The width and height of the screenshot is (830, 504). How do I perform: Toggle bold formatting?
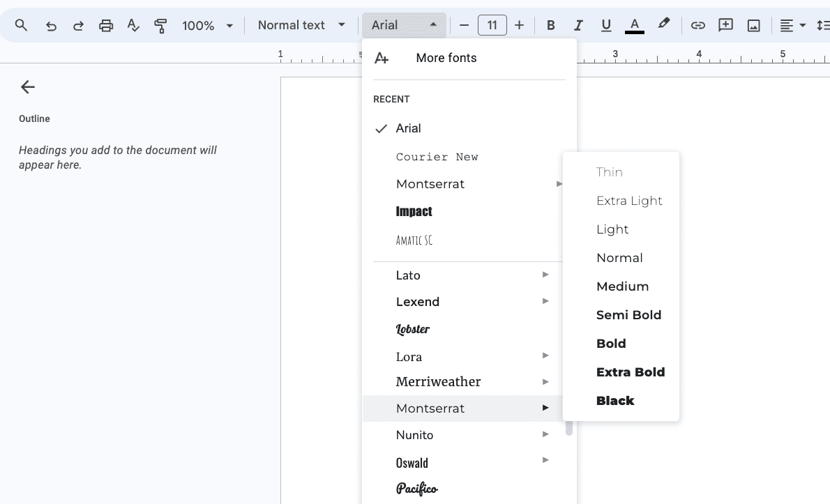550,26
